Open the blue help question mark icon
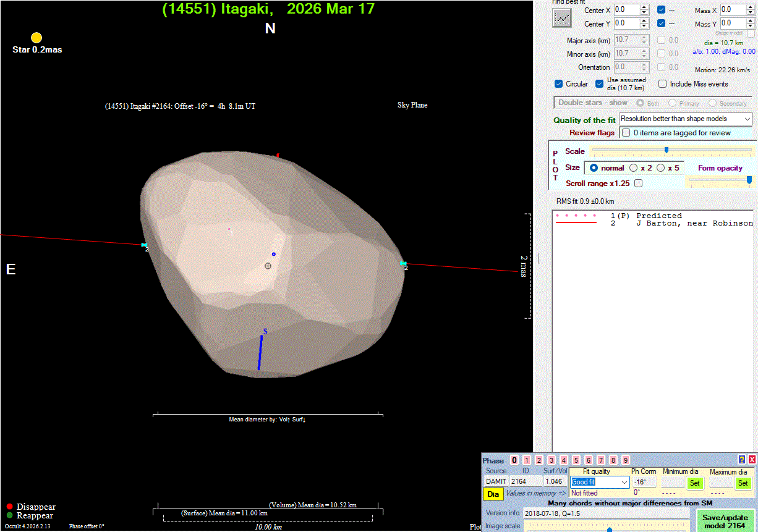Image resolution: width=758 pixels, height=532 pixels. (x=742, y=460)
